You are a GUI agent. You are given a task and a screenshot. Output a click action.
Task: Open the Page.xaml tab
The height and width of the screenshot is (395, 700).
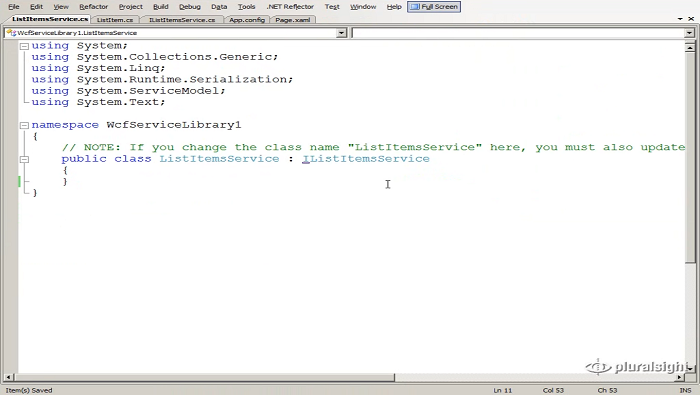(x=292, y=20)
